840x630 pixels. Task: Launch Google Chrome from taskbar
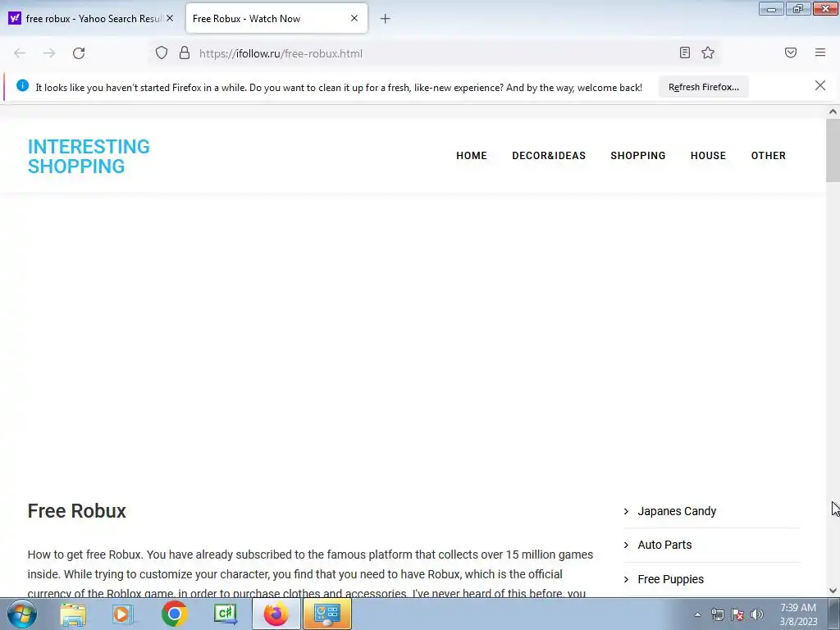174,614
